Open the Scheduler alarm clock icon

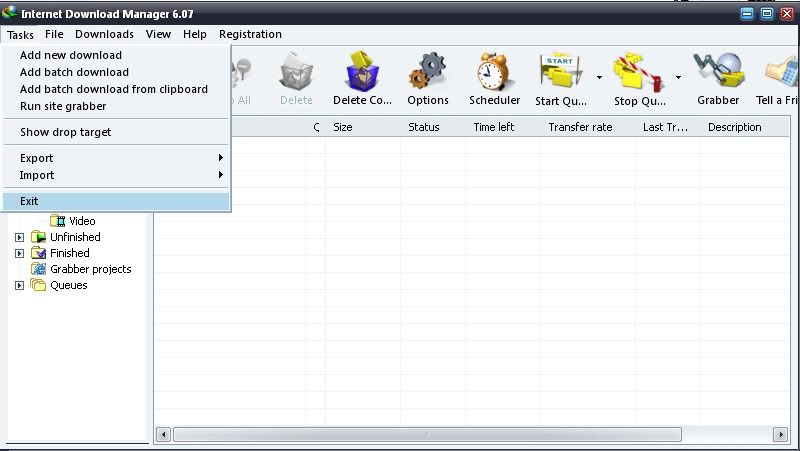tap(494, 71)
